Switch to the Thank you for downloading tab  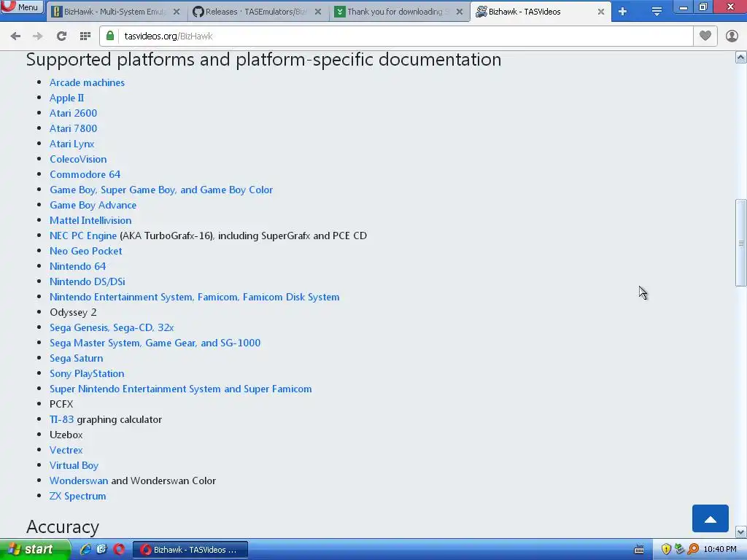point(398,12)
